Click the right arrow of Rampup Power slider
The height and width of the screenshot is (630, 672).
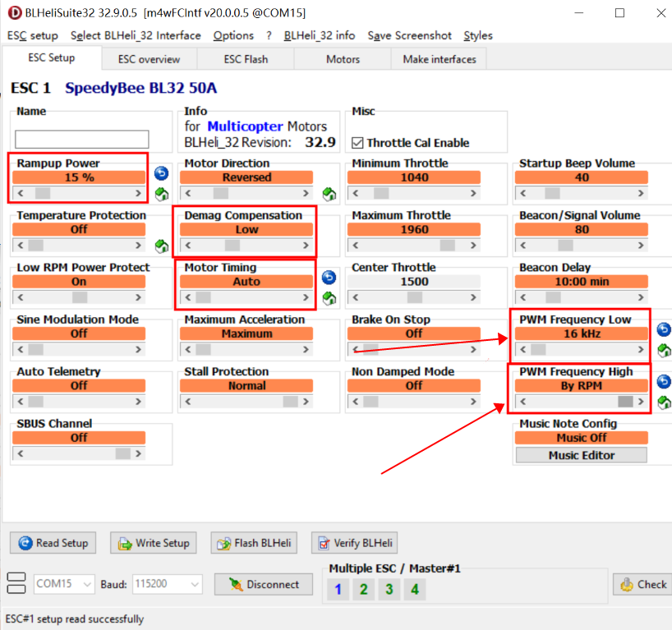pyautogui.click(x=139, y=193)
